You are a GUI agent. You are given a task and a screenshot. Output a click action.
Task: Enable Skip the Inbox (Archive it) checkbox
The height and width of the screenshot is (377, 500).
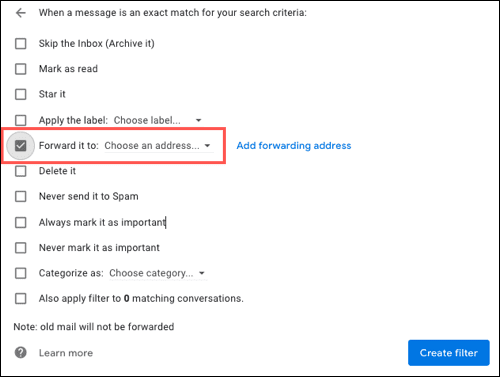[x=21, y=43]
